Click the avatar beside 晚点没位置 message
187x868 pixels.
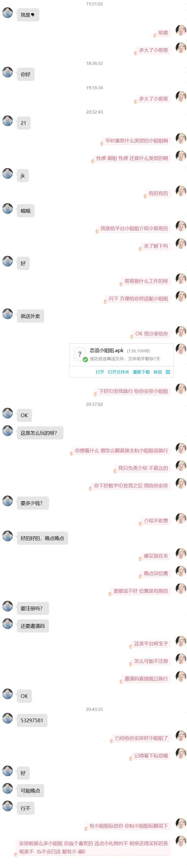coord(181,571)
